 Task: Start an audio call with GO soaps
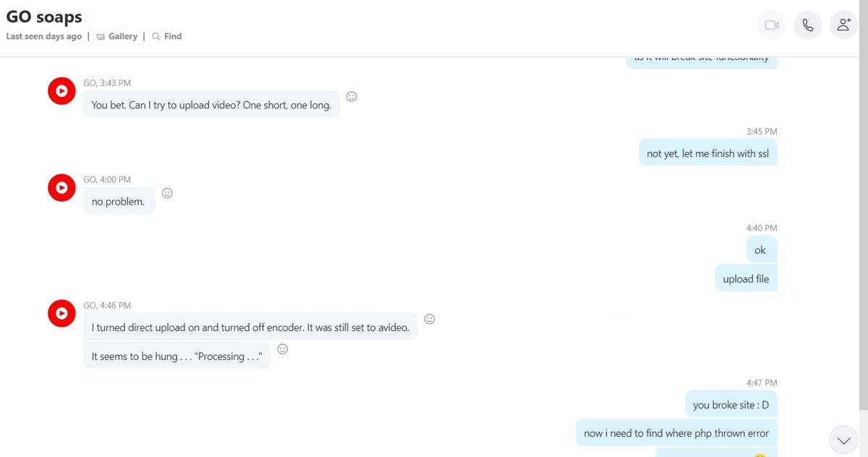807,25
